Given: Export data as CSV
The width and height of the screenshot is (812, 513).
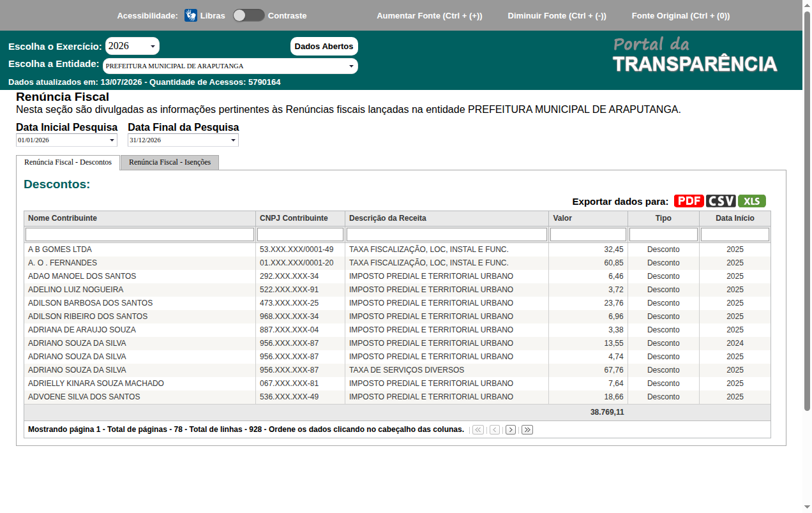Looking at the screenshot, I should [x=721, y=201].
